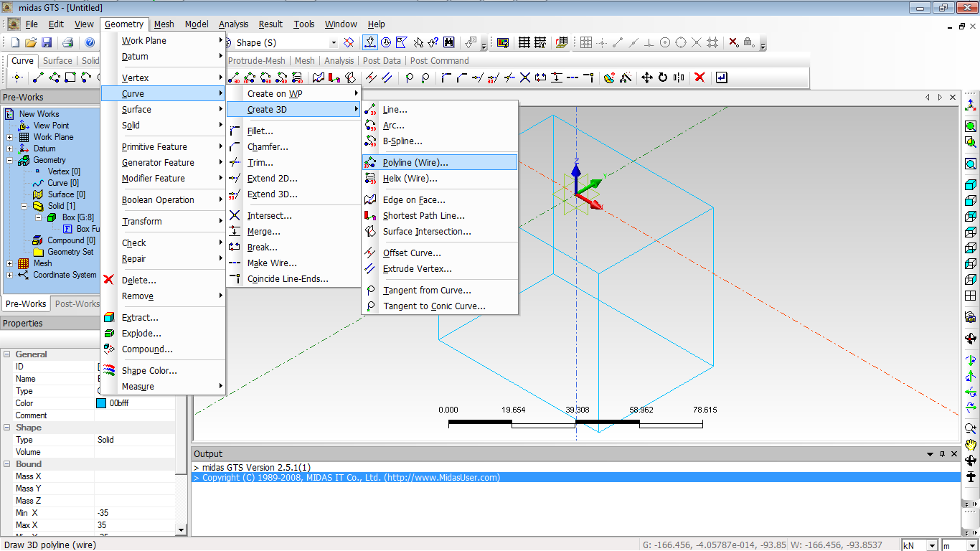This screenshot has width=980, height=551.
Task: Click Shortest Path Line... menu item
Action: (440, 216)
